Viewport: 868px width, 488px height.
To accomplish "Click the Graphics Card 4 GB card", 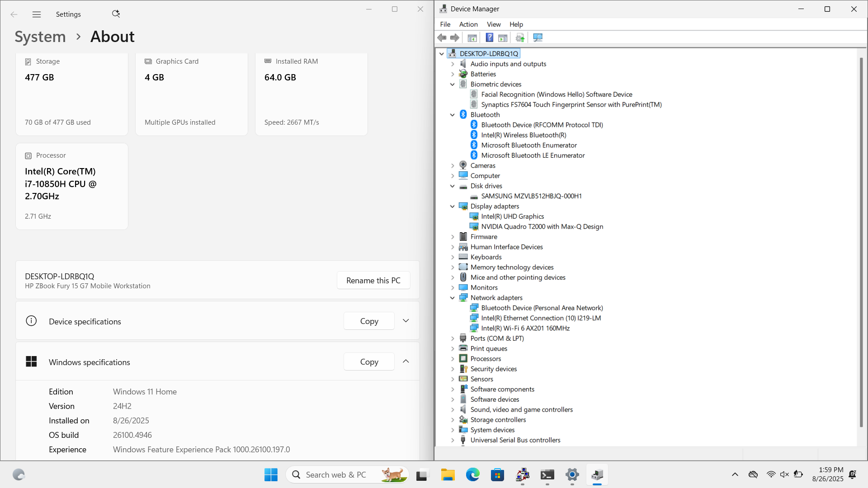I will (x=192, y=94).
